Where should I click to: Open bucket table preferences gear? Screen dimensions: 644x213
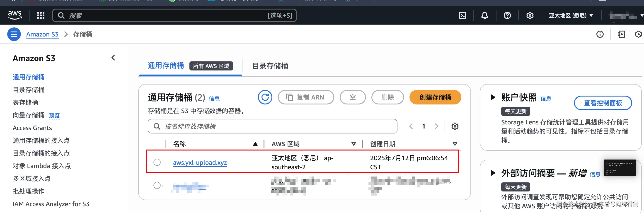[x=455, y=126]
